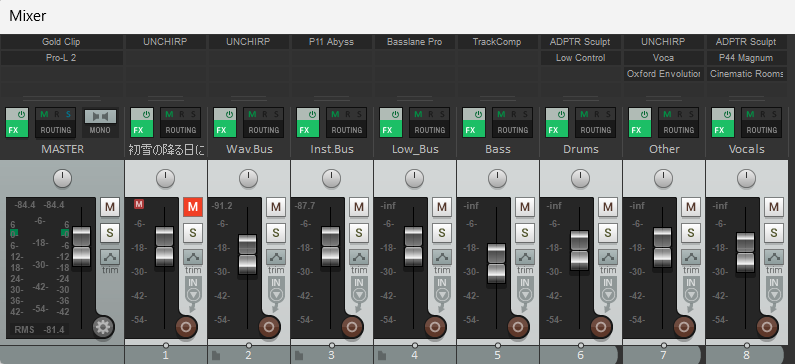795x364 pixels.
Task: Arm record on the Drums track
Action: point(601,327)
